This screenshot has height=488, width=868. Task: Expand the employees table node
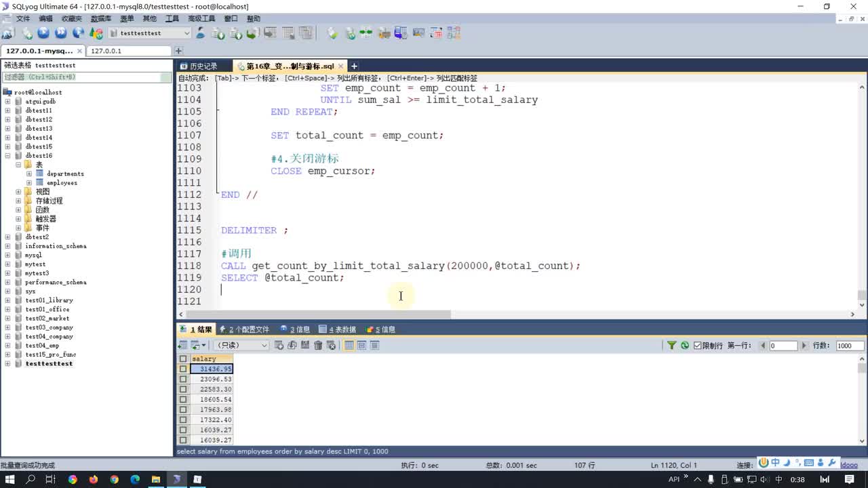[x=29, y=183]
